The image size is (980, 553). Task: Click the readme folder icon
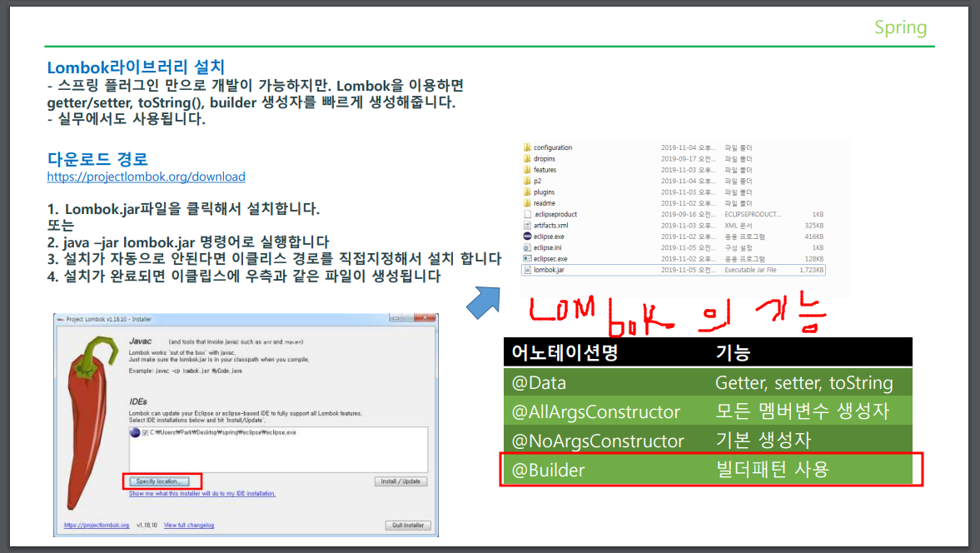pos(527,203)
